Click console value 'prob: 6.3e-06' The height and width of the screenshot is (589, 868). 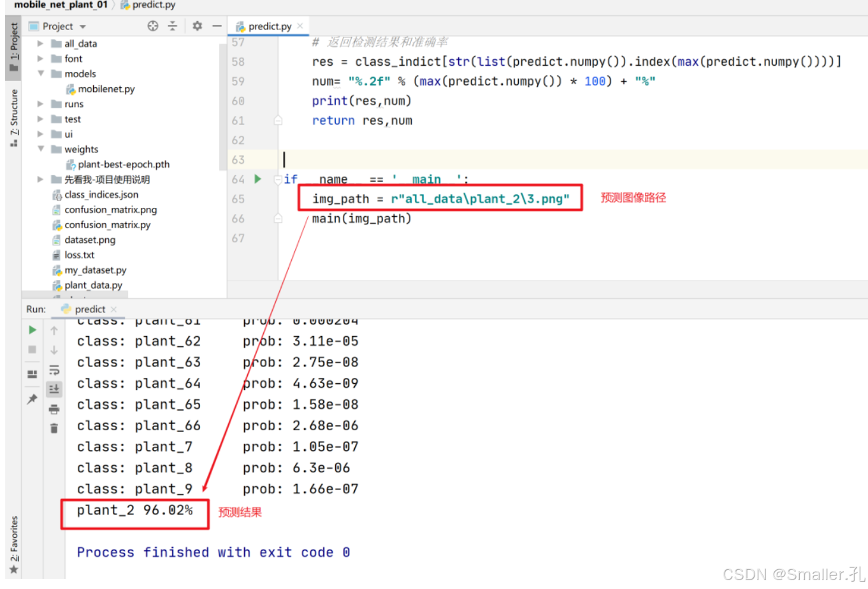296,468
